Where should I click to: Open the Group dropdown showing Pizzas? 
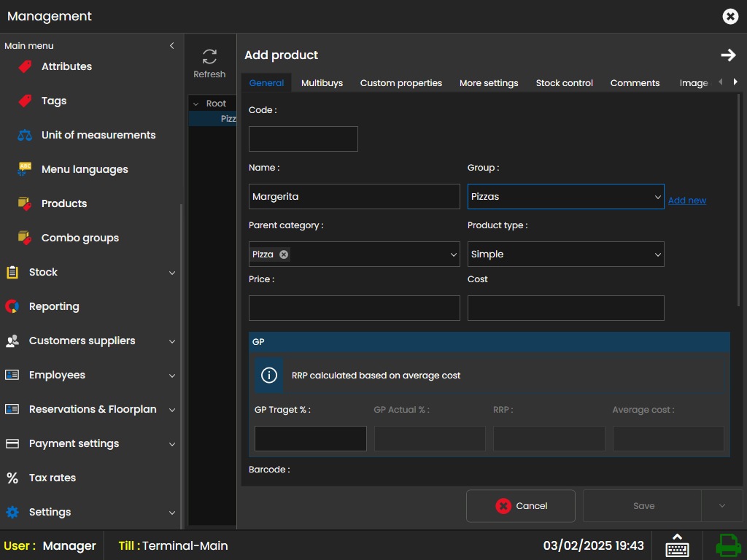click(565, 197)
